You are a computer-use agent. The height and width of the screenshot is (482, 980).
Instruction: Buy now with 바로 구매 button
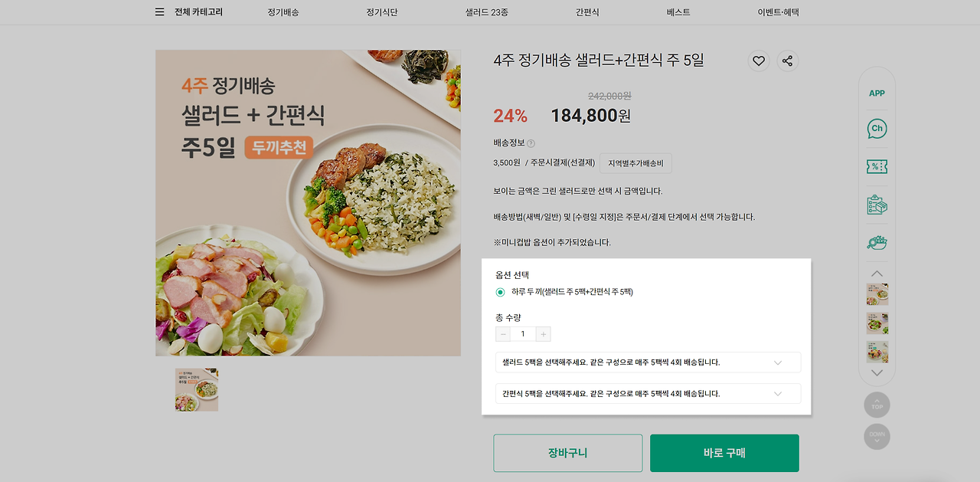pyautogui.click(x=724, y=453)
